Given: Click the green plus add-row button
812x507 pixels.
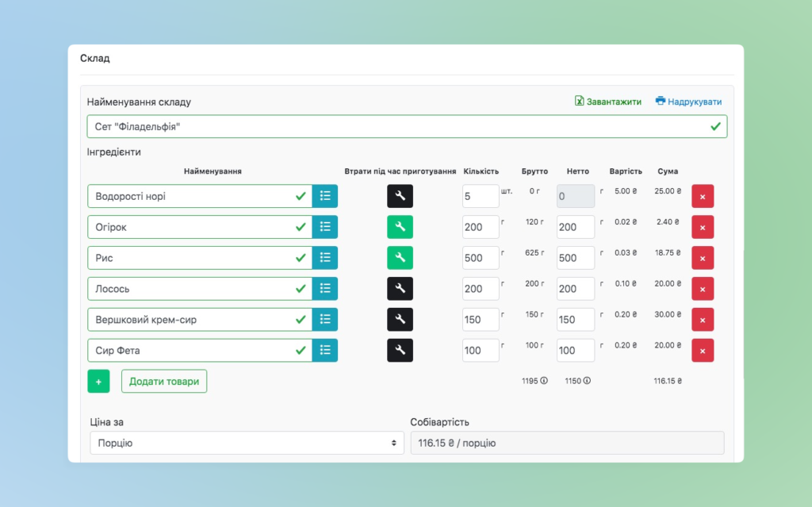Looking at the screenshot, I should coord(98,382).
